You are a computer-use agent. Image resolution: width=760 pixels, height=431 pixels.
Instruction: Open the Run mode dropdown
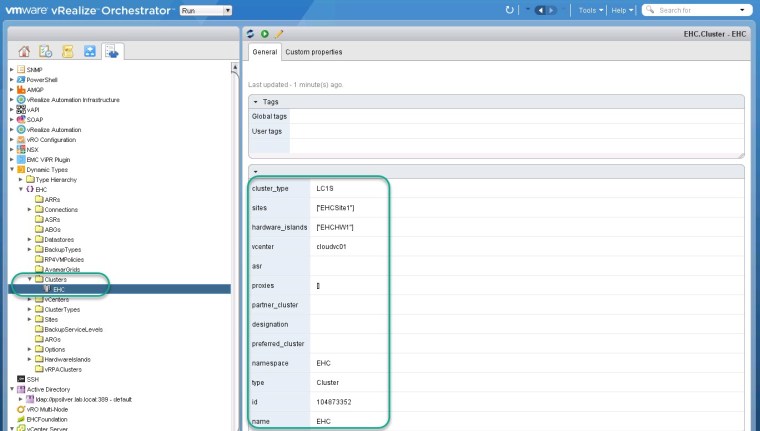(x=205, y=10)
